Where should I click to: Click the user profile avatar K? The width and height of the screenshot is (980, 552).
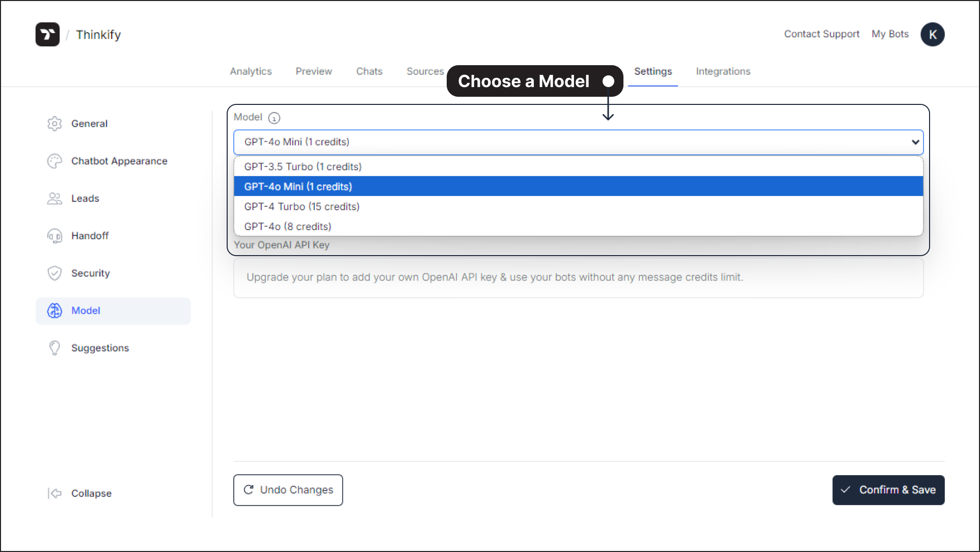[932, 34]
